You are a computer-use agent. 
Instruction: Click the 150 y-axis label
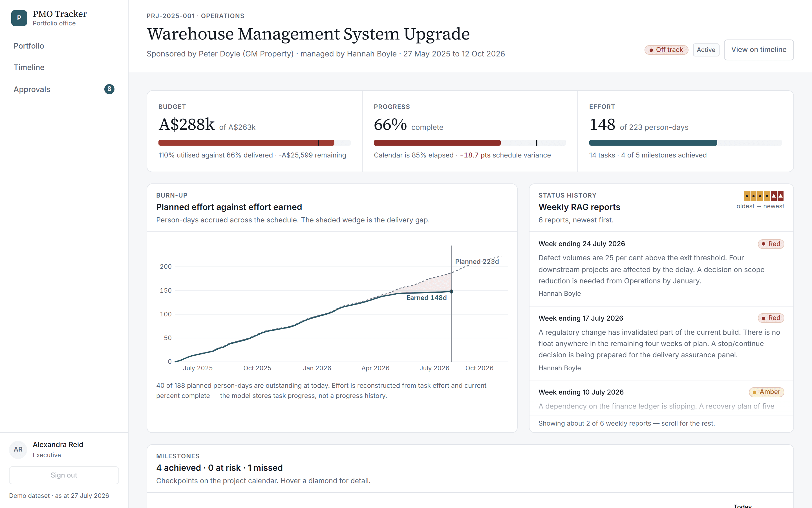(x=166, y=290)
